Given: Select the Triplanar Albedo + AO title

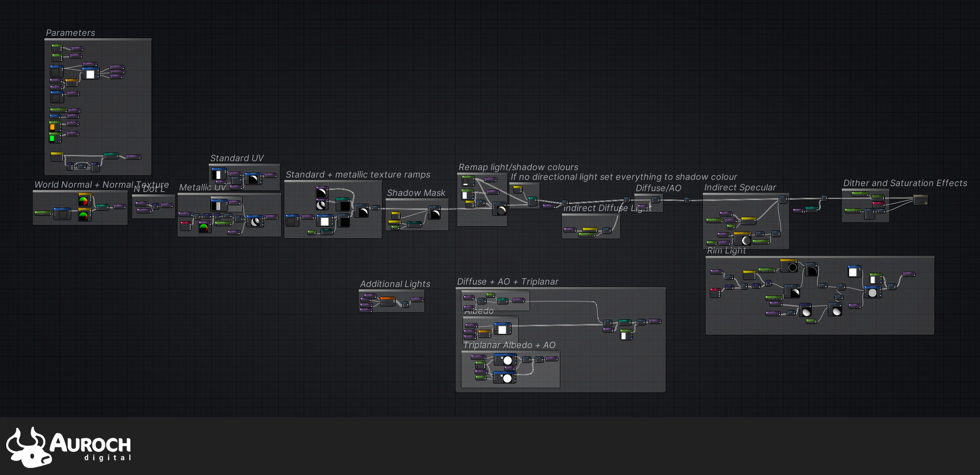Looking at the screenshot, I should coord(509,345).
